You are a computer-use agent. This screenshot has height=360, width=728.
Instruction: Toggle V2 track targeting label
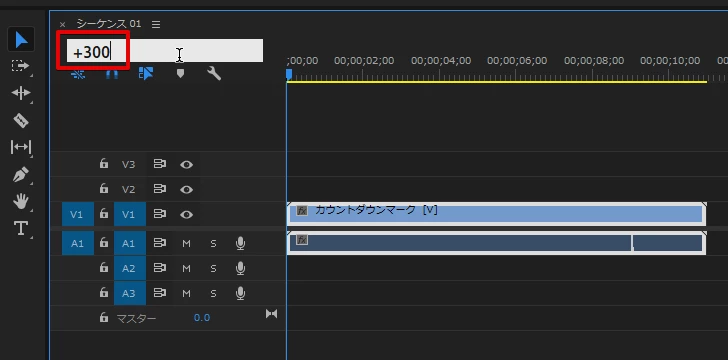tap(129, 190)
